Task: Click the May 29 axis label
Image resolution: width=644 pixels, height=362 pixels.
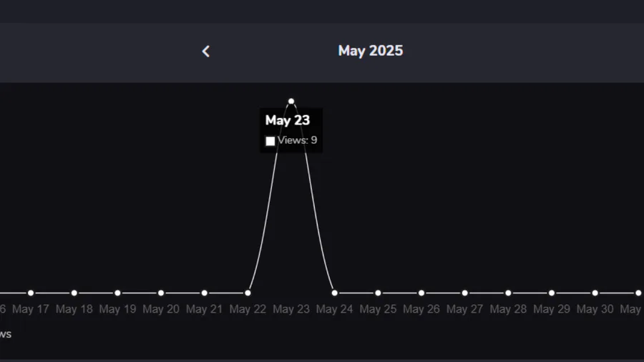Action: click(552, 309)
